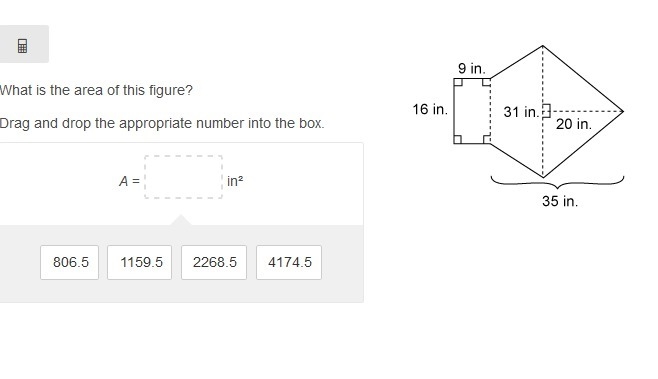Click the right tip of the kite
The image size is (658, 379).
[622, 111]
